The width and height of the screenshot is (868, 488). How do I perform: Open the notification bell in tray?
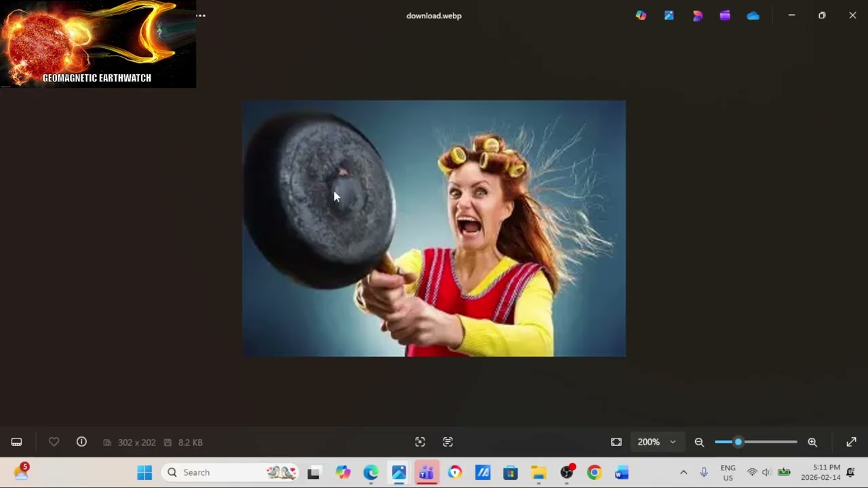(x=850, y=472)
